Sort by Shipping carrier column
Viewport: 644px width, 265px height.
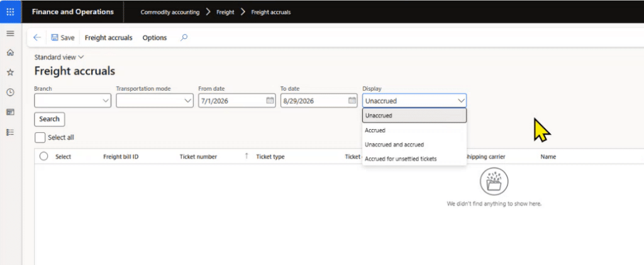click(486, 157)
